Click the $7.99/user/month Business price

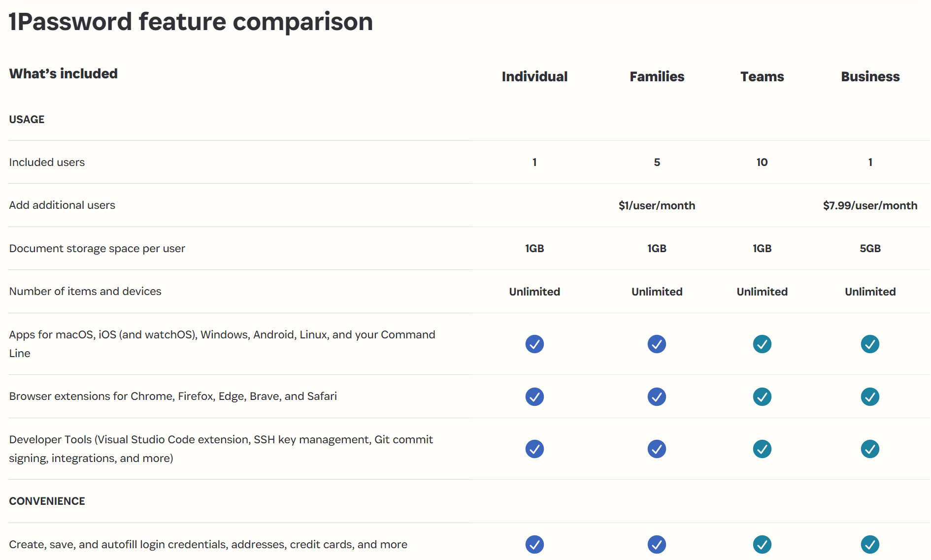[870, 205]
